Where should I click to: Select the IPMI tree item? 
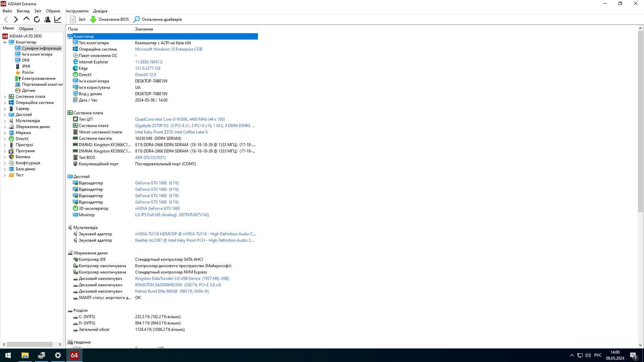coord(26,66)
